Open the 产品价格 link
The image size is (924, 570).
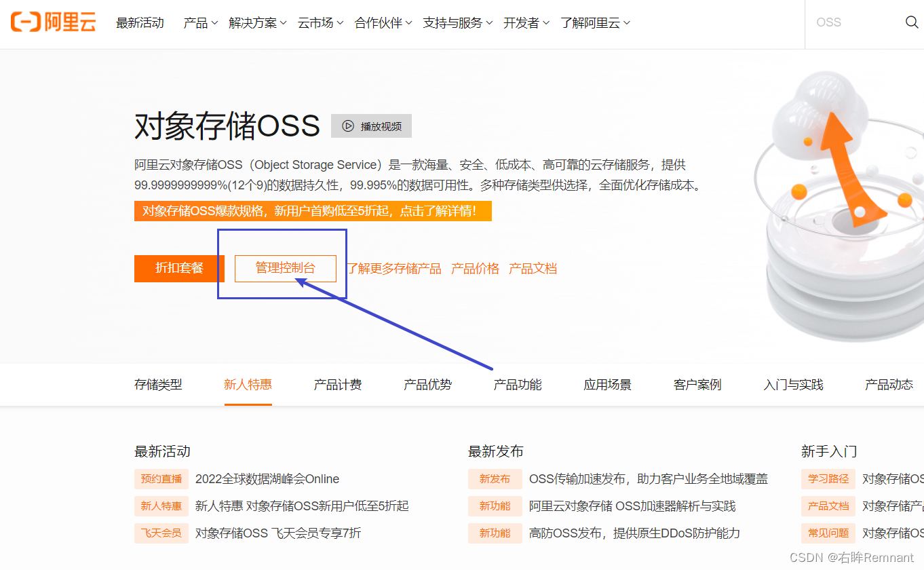[475, 269]
